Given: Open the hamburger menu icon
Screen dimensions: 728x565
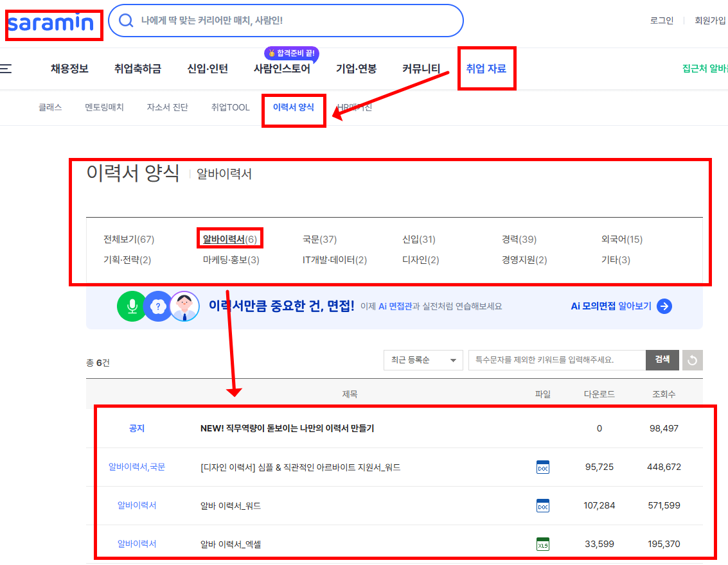Looking at the screenshot, I should point(6,69).
